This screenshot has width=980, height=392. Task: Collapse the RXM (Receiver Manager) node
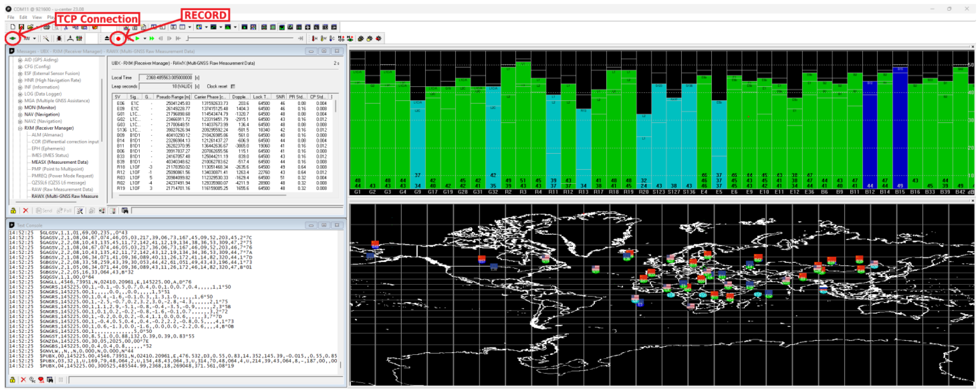pos(20,128)
